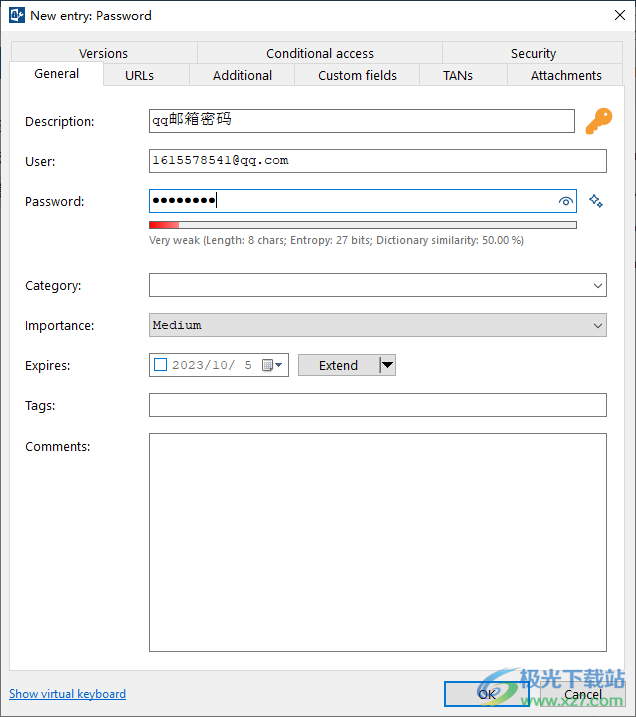Toggle the password visibility eye icon

coord(566,201)
